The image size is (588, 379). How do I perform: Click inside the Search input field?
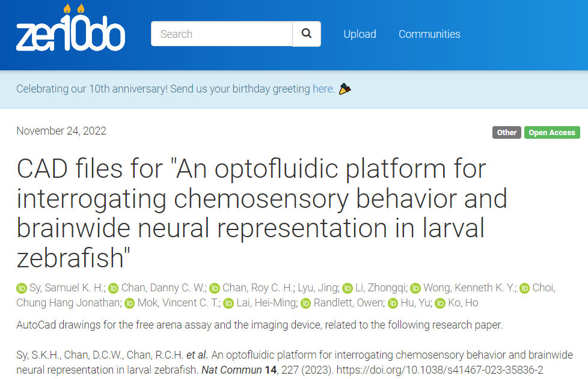coord(221,34)
